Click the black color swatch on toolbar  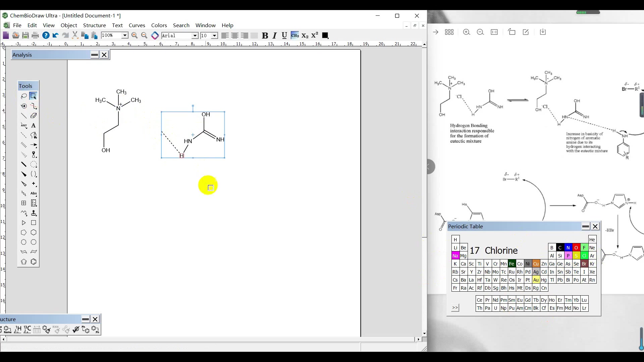(325, 35)
